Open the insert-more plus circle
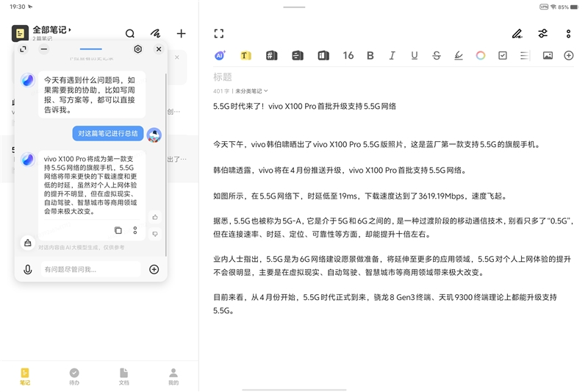Screen dimensions: 588x392 [x=569, y=55]
